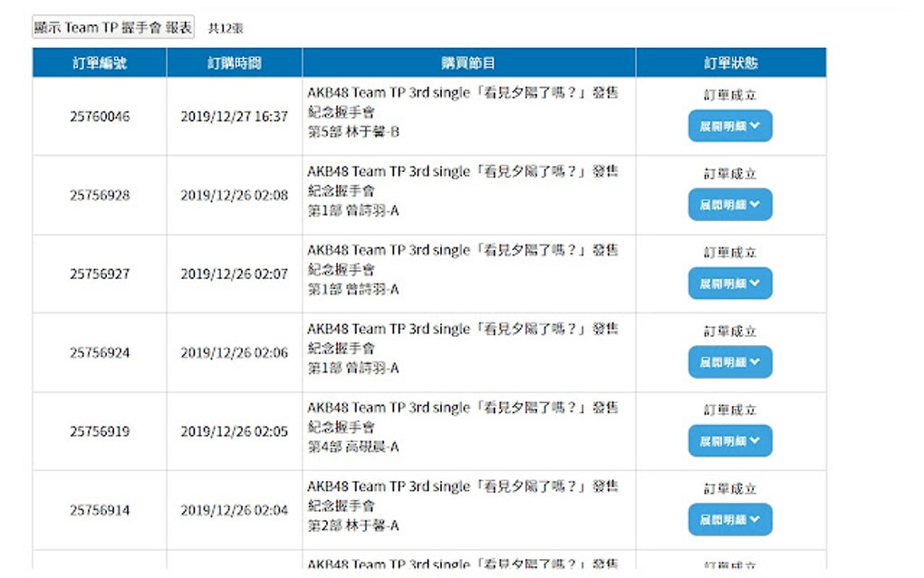Click 第2部 林于馨-A program text

[353, 525]
